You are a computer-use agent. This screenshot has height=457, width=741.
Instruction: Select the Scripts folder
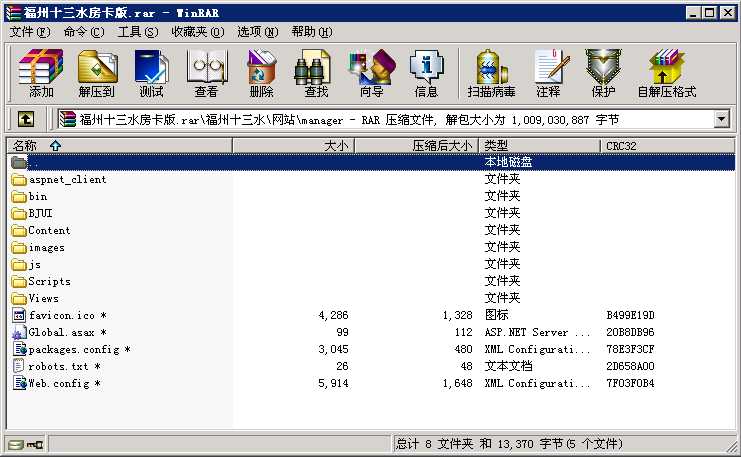41,282
